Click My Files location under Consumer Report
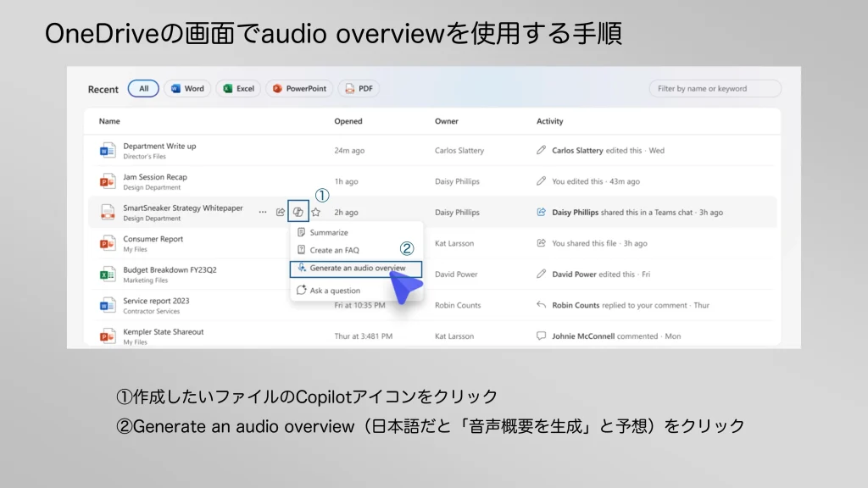 coord(135,250)
